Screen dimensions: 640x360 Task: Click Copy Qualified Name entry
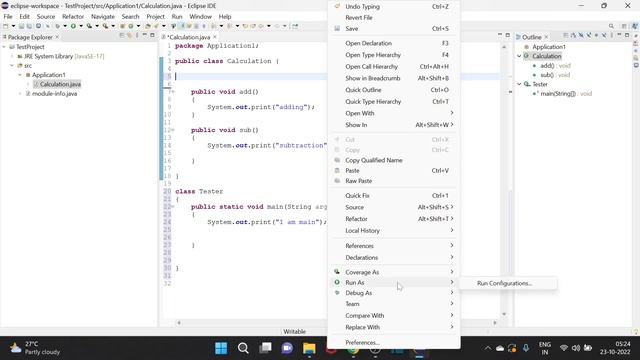[x=394, y=160]
